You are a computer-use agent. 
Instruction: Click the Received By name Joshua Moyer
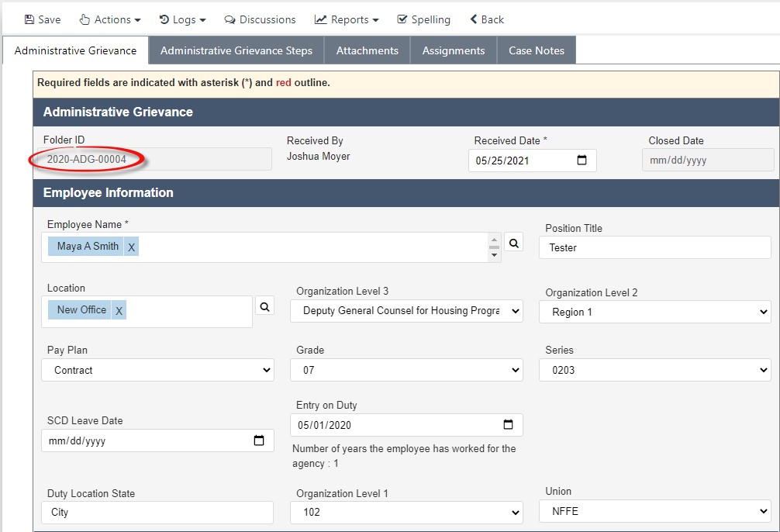[x=319, y=157]
